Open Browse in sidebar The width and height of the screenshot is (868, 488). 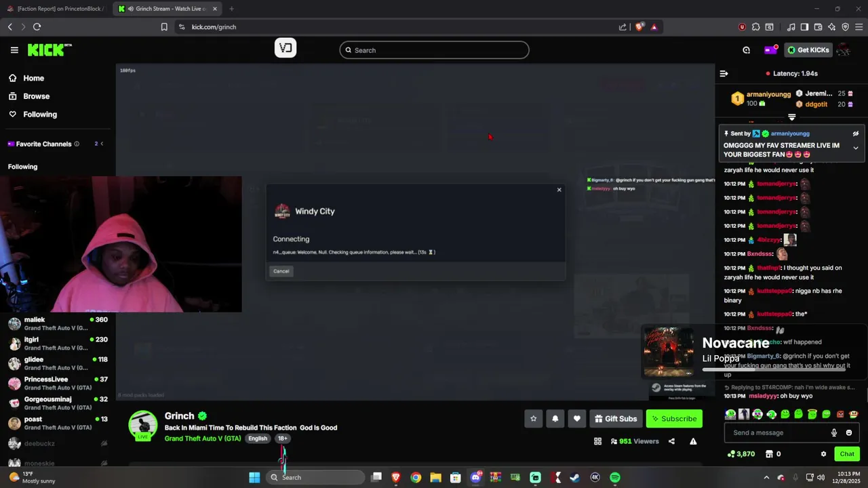click(x=36, y=96)
